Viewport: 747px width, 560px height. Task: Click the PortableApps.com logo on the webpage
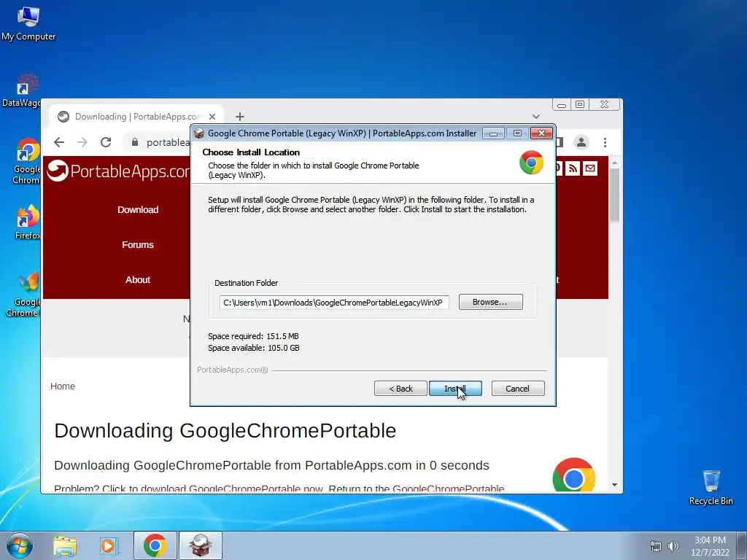click(119, 171)
